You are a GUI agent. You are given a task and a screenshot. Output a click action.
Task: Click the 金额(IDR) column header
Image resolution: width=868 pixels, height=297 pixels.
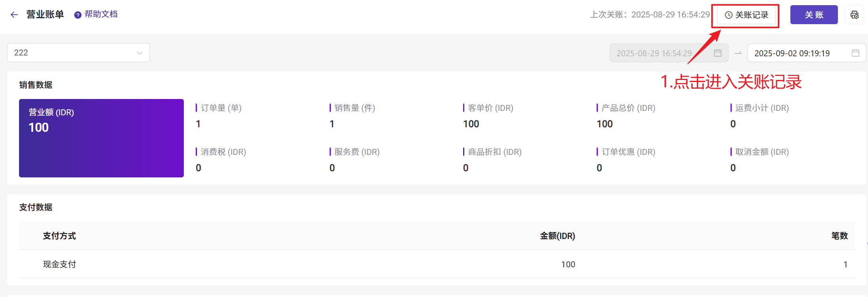[x=557, y=236]
